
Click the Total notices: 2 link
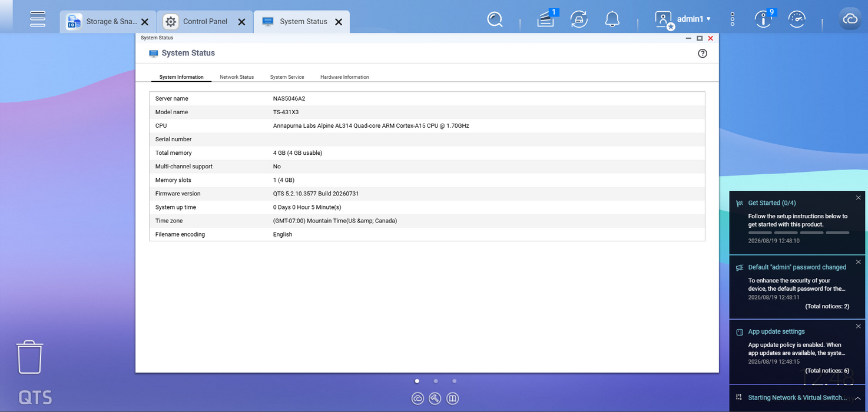click(827, 307)
